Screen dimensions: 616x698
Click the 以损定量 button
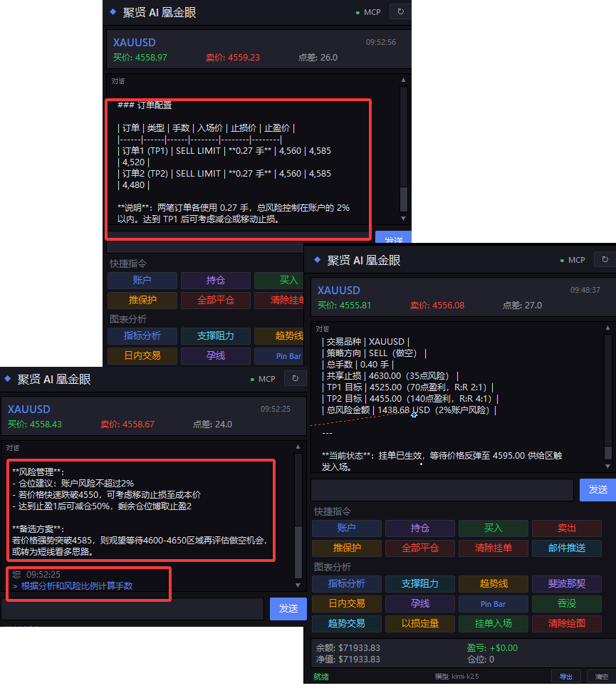(420, 624)
